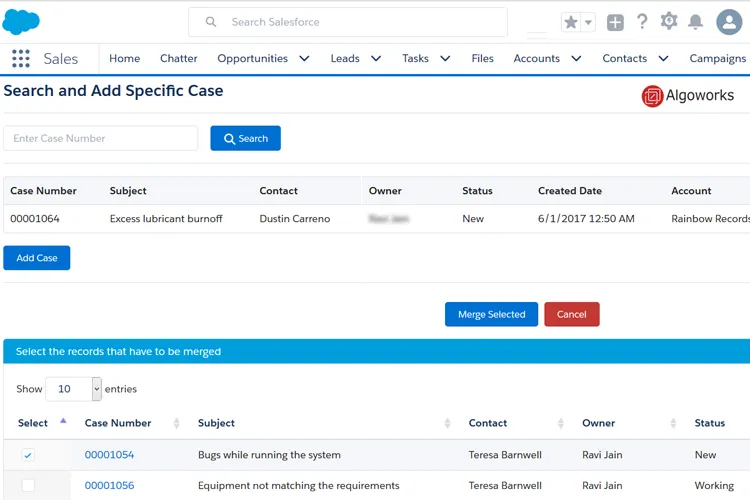Check the checkbox for case 00001056

click(x=28, y=485)
